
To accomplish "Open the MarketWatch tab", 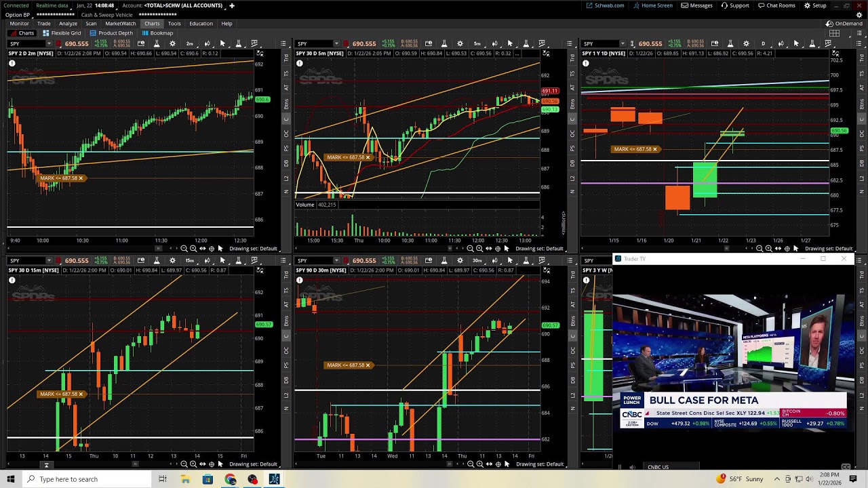I will pos(121,24).
